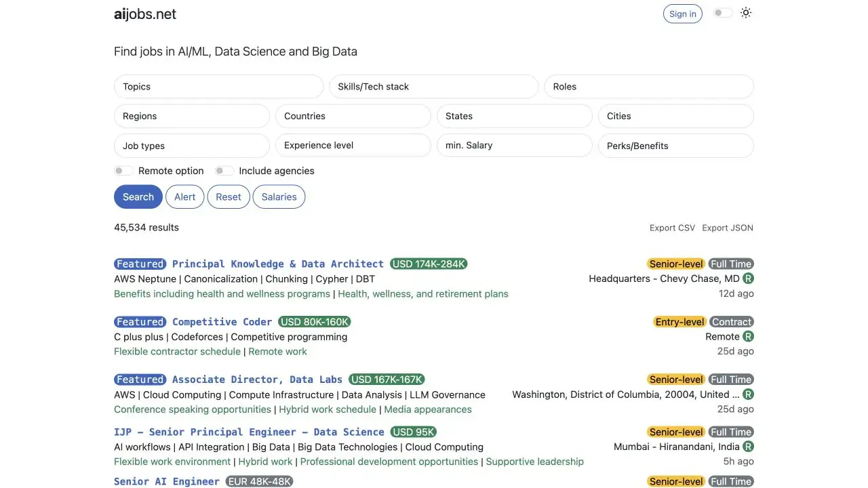868x488 pixels.
Task: Click 'Headquarters - Chevy Chase, MD' location
Action: point(664,279)
